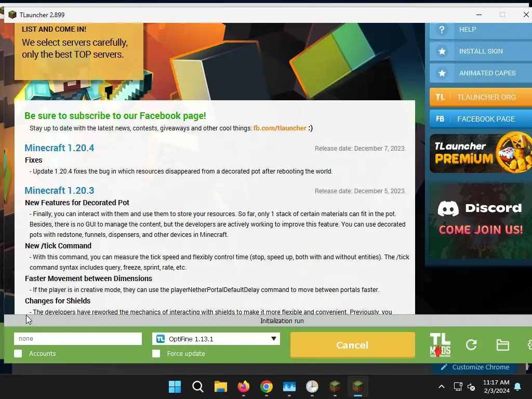Click New Features for Decorated Pot heading
This screenshot has width=532, height=399.
tap(77, 203)
